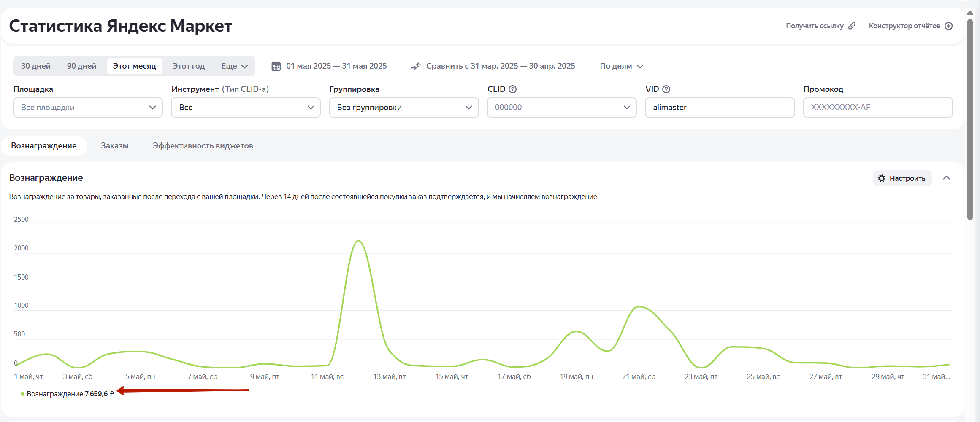Click the 25 май, вс axis label
980x422 pixels.
[x=763, y=376]
